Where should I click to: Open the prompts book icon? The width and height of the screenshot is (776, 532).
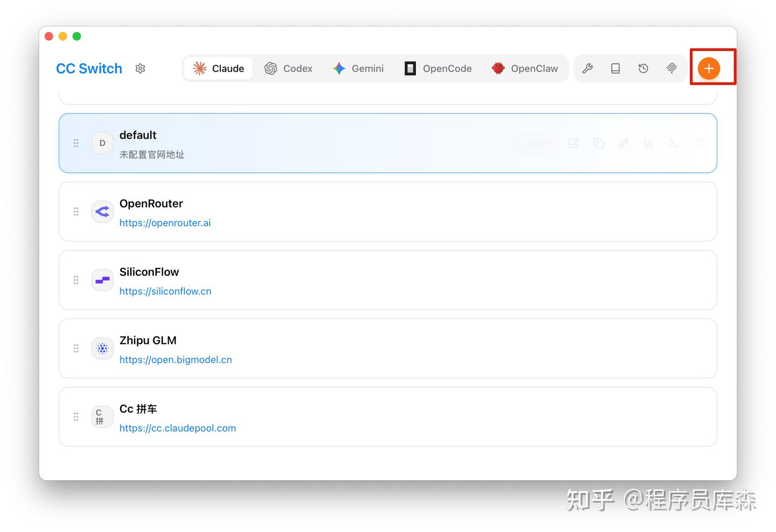pyautogui.click(x=615, y=68)
